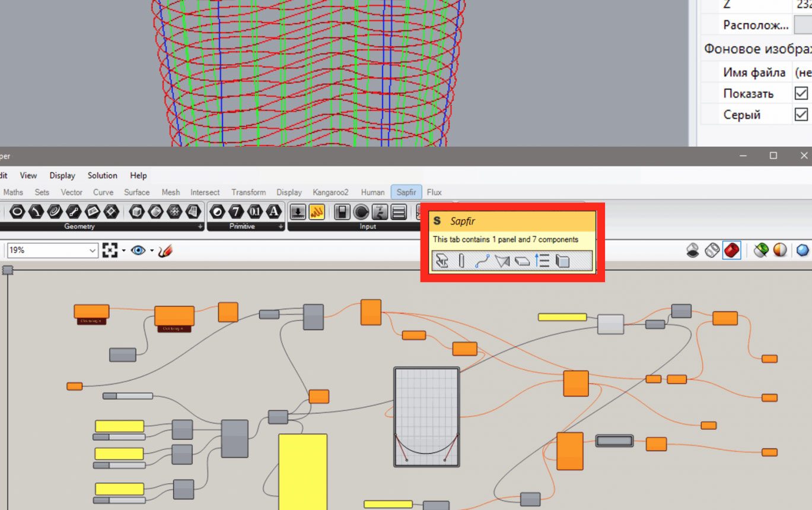
Task: Select the disable preview icon
Action: click(692, 251)
